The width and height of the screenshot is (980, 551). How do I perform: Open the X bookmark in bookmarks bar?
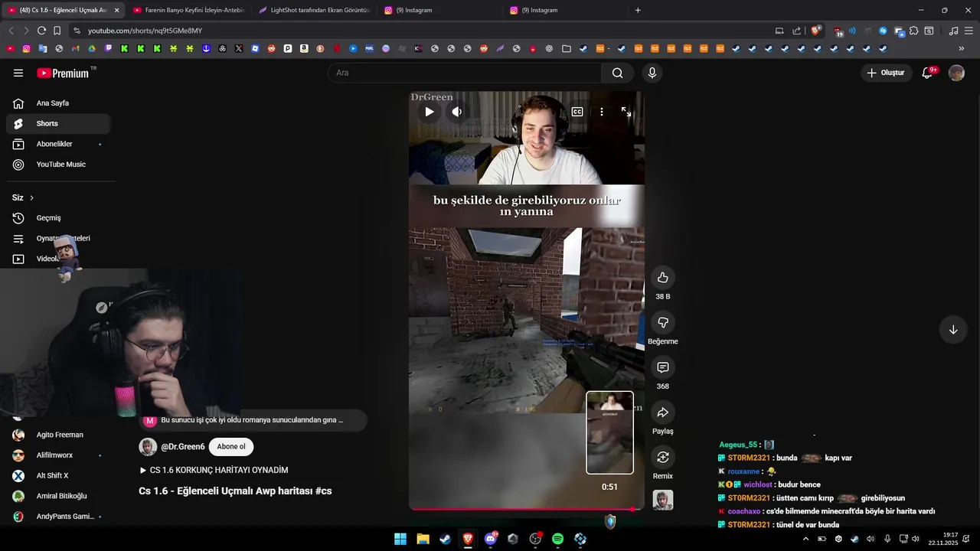click(x=239, y=48)
